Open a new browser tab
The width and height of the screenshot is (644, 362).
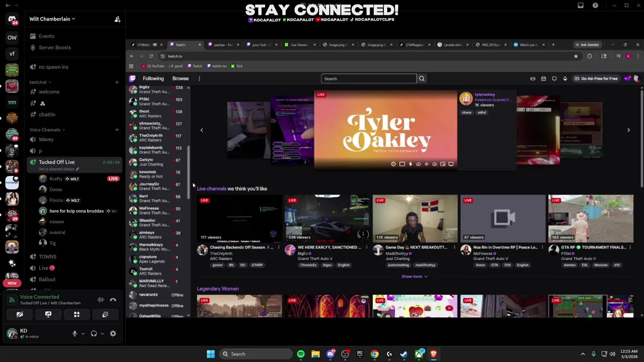(x=553, y=45)
